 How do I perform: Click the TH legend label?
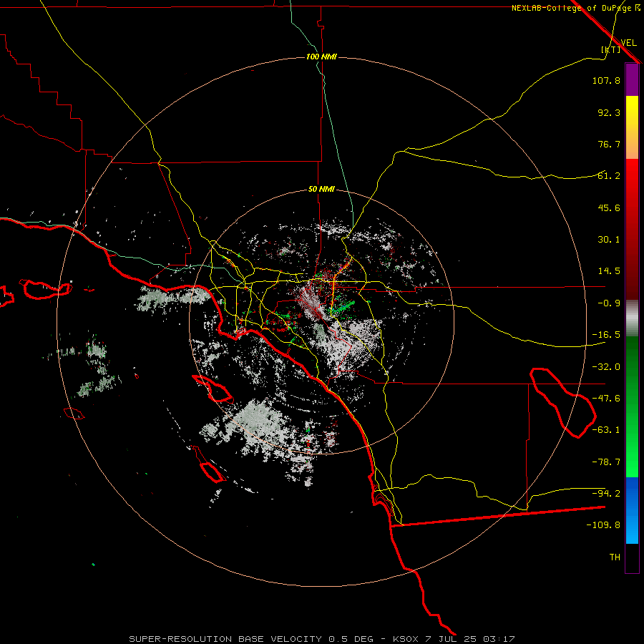[x=615, y=557]
